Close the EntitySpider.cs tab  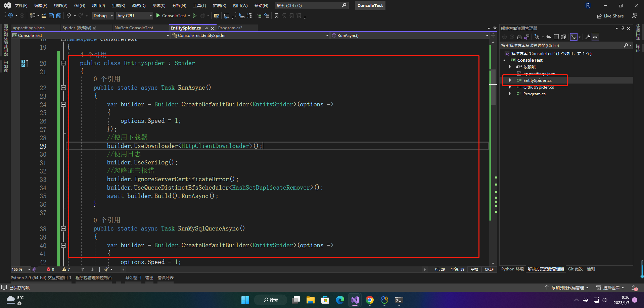click(213, 28)
